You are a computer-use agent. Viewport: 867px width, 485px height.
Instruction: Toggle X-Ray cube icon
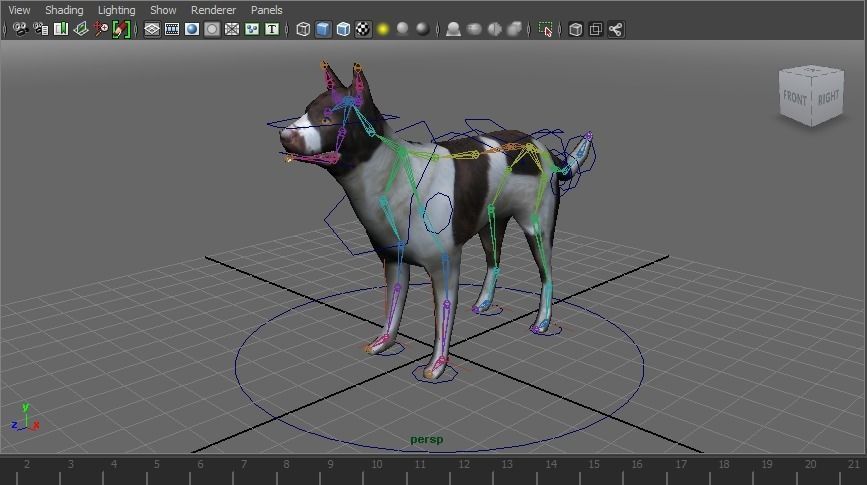pos(576,29)
